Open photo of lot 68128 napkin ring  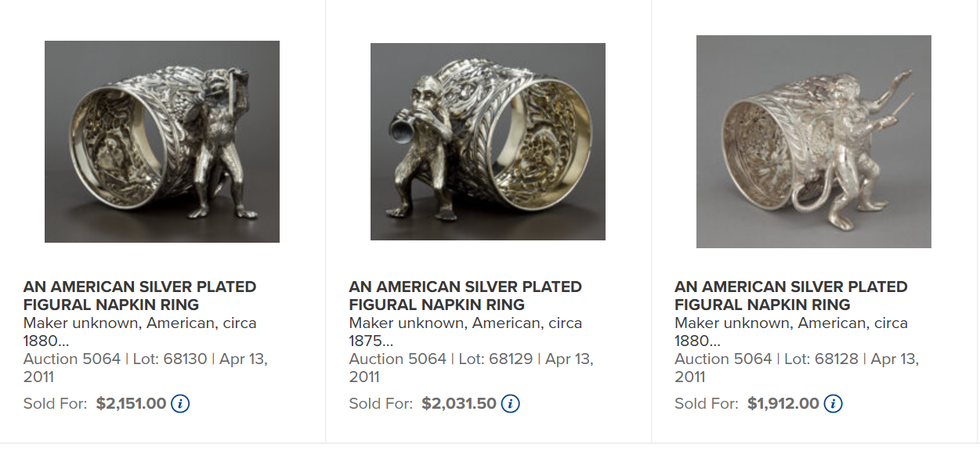tap(814, 142)
